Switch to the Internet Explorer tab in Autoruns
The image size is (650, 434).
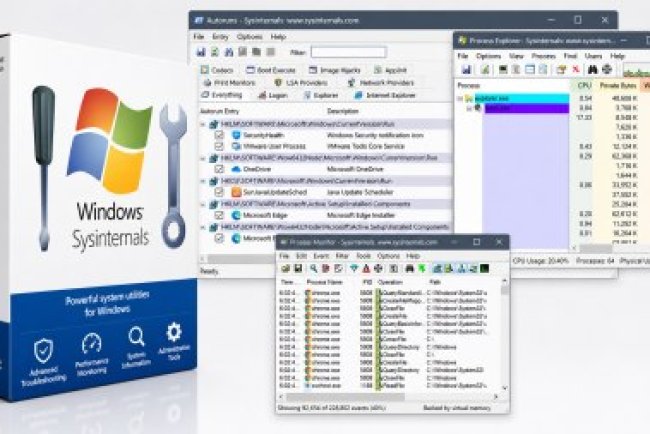click(385, 95)
